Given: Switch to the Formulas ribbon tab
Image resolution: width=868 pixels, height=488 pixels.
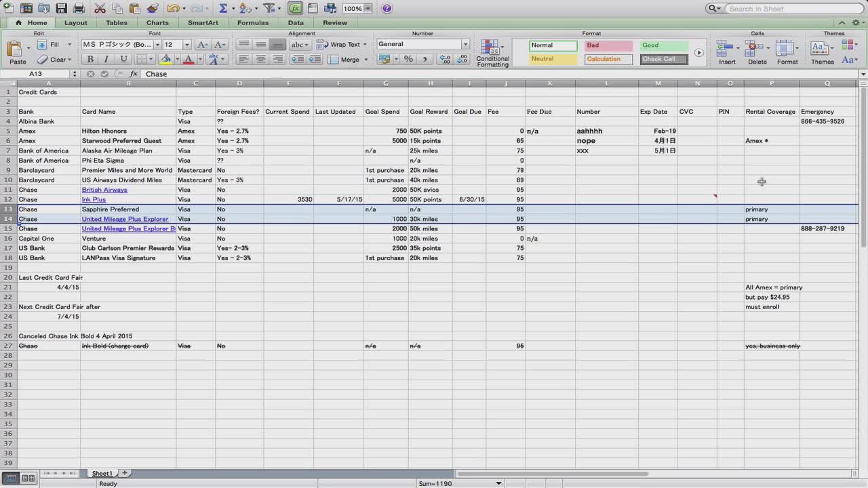Looking at the screenshot, I should (253, 23).
